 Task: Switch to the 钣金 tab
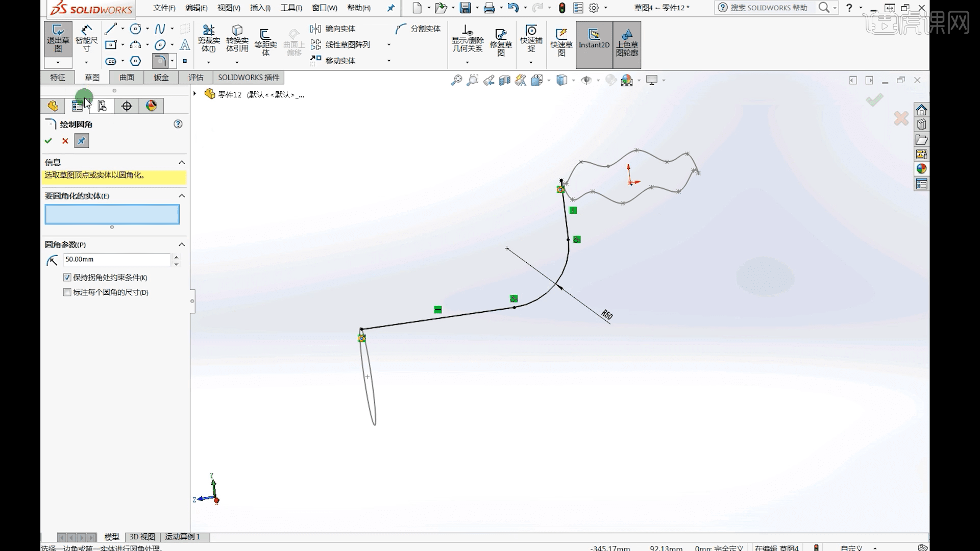click(x=161, y=77)
